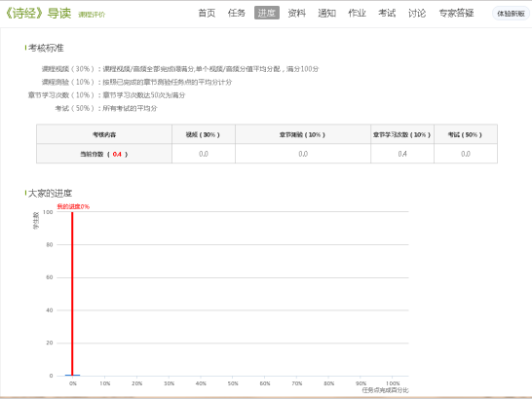Go to the 考试 tab
The image size is (532, 399).
click(x=387, y=14)
